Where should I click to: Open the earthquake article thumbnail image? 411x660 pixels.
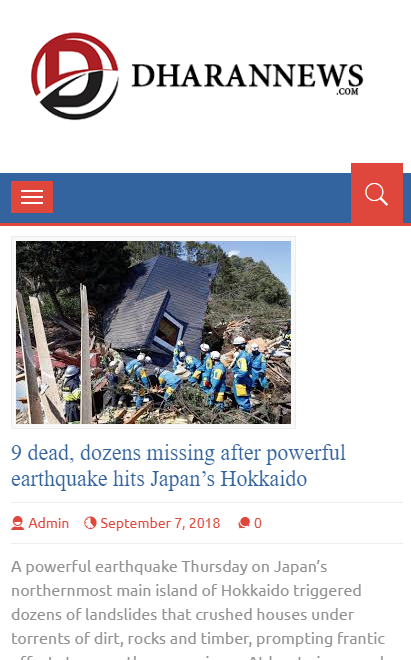click(x=153, y=333)
